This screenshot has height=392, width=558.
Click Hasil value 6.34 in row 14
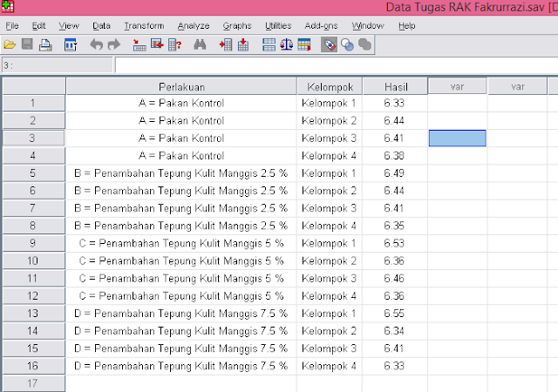395,331
